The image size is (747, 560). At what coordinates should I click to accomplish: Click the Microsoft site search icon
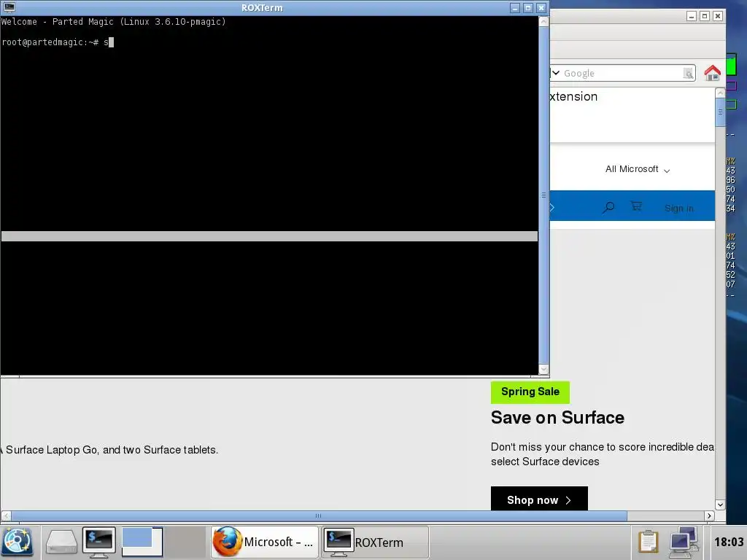coord(608,207)
